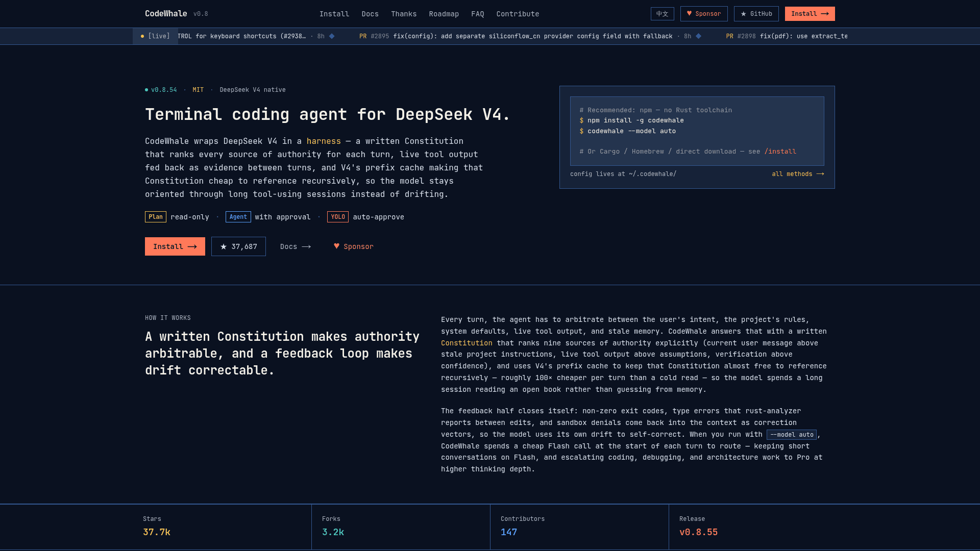The image size is (980, 551).
Task: Switch language with the 中文 button
Action: coord(662,14)
